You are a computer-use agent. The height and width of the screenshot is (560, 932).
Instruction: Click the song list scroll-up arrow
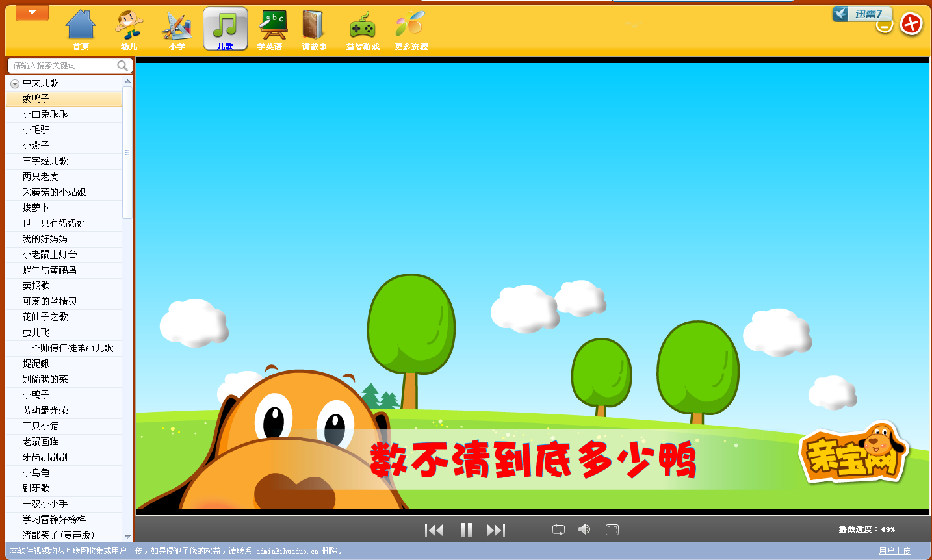click(x=127, y=81)
